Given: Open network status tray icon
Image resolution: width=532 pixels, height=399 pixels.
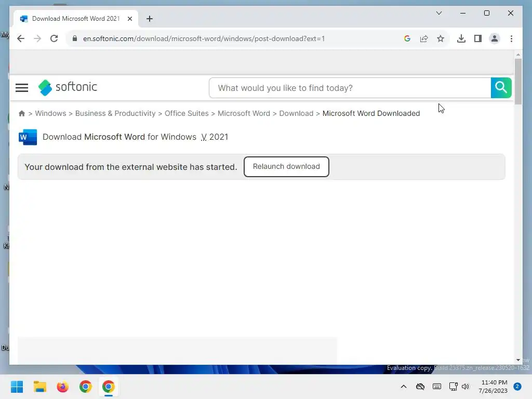Looking at the screenshot, I should [453, 387].
